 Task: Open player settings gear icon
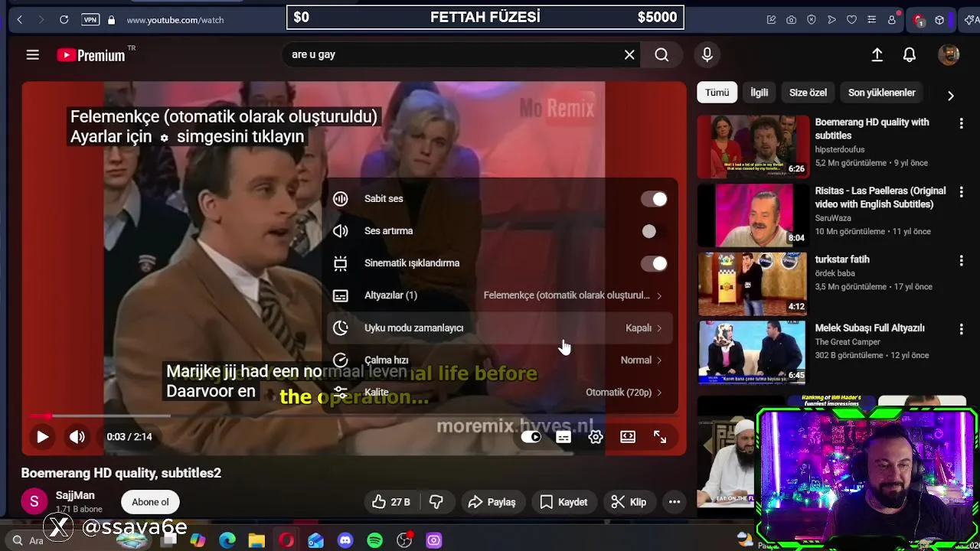(596, 437)
